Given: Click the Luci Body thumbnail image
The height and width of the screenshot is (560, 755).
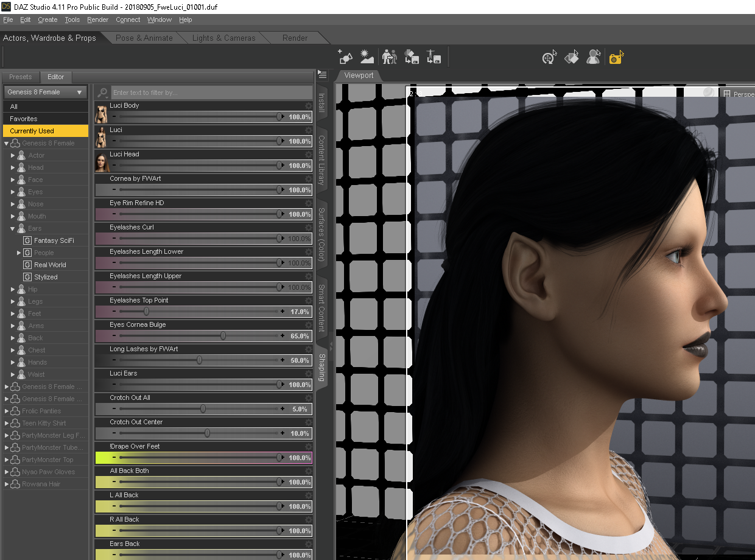Looking at the screenshot, I should pos(101,113).
